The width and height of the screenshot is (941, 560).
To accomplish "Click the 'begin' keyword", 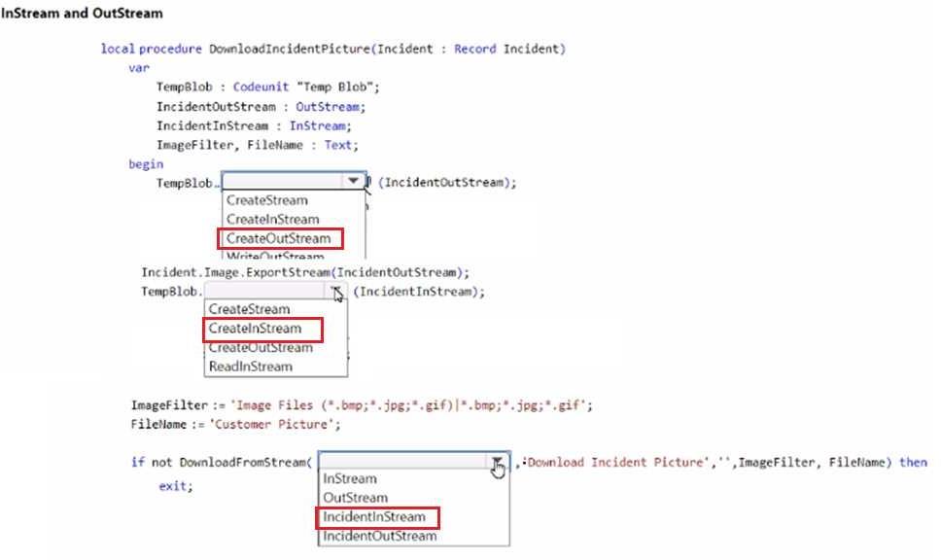I will pos(146,164).
